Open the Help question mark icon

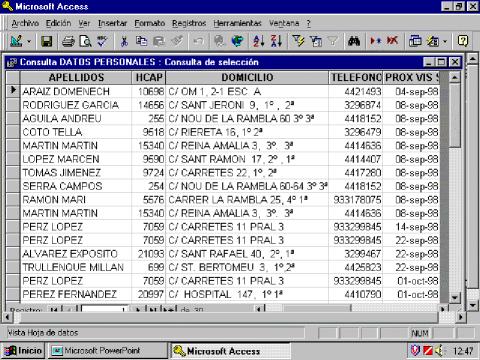463,41
